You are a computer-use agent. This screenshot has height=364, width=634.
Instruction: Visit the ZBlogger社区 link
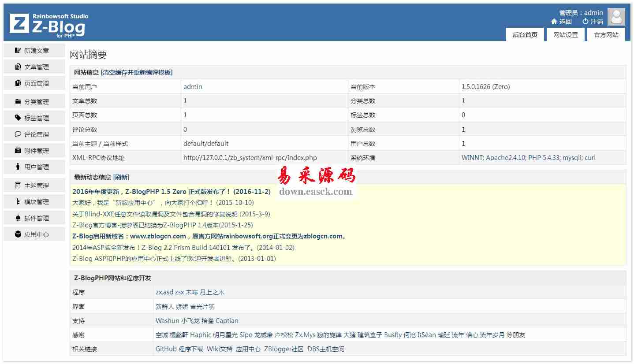[x=284, y=349]
